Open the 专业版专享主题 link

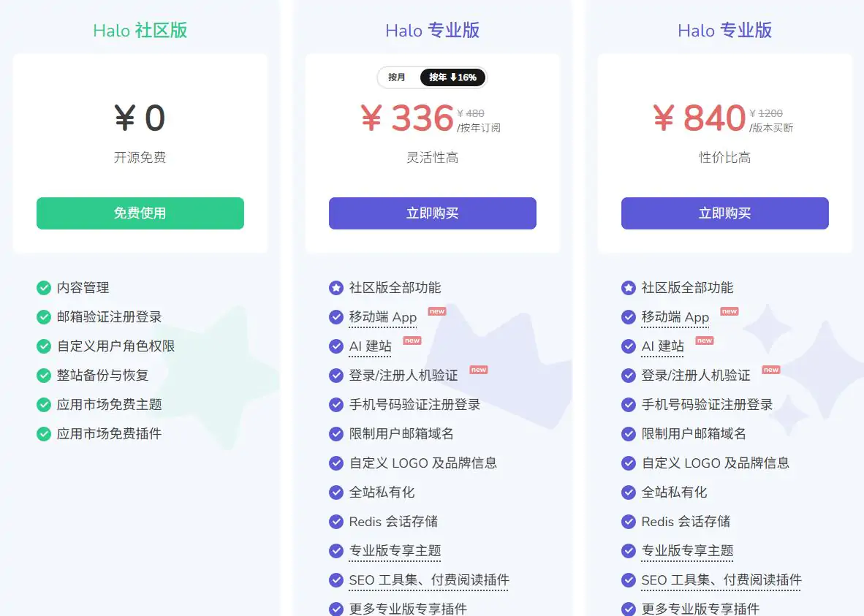click(395, 551)
